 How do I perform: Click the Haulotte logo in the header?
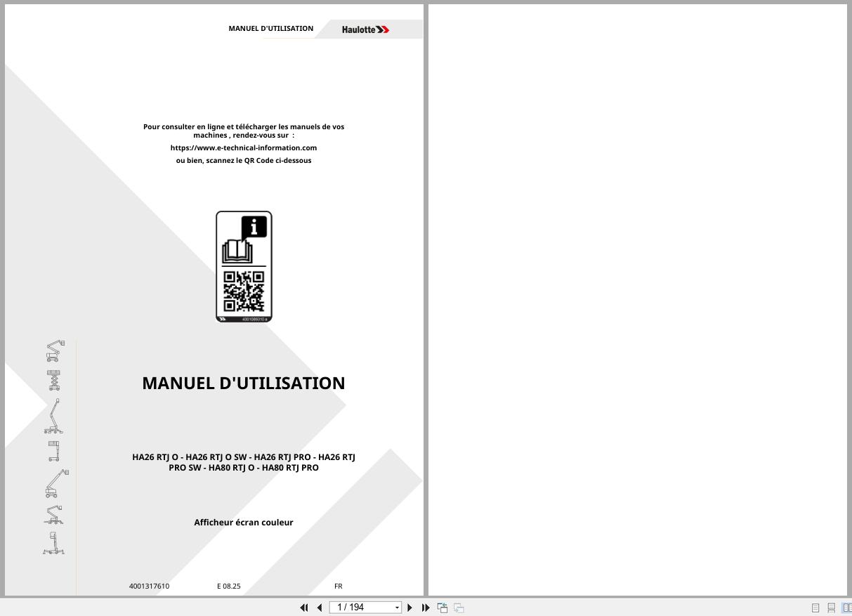pos(365,30)
